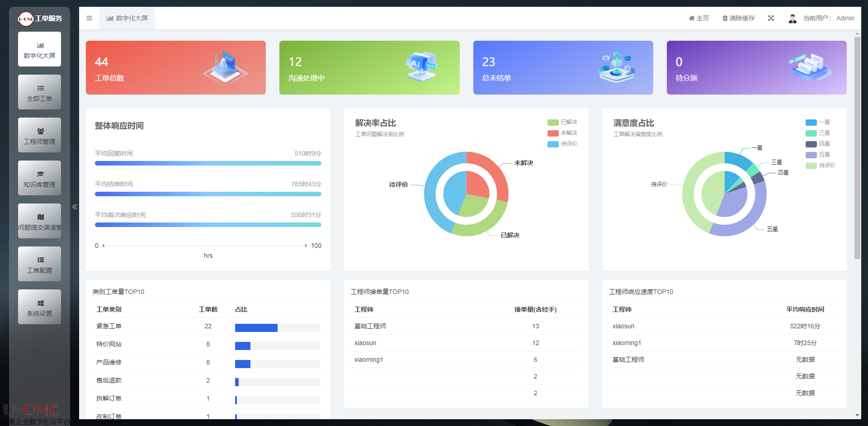This screenshot has width=868, height=426.
Task: Click the 平均结单时间 progress bar
Action: pyautogui.click(x=208, y=194)
